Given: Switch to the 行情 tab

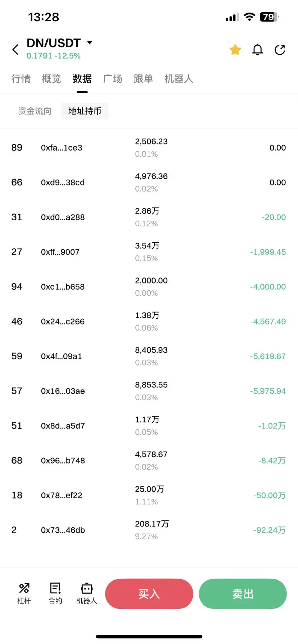Looking at the screenshot, I should coord(21,79).
